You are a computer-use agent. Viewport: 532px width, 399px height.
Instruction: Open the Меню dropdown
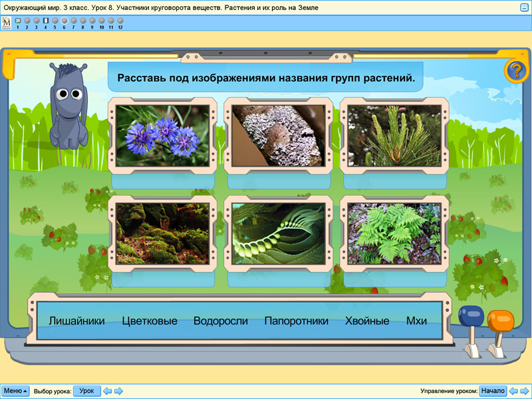point(15,390)
